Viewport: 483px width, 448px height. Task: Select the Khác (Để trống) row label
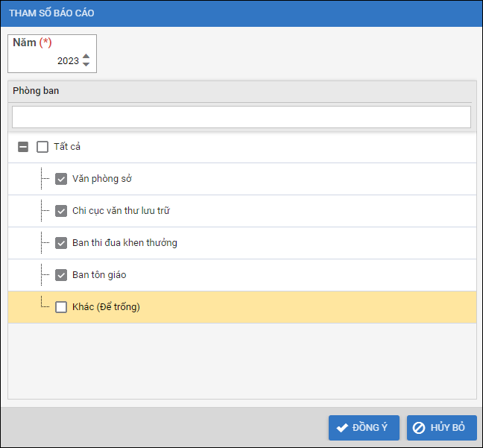coord(106,307)
